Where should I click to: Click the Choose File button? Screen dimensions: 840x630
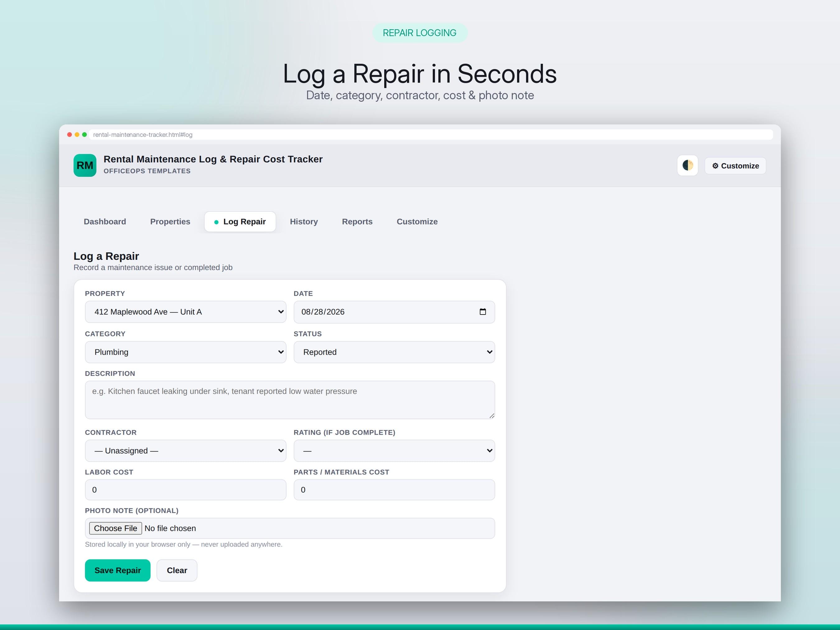tap(115, 528)
